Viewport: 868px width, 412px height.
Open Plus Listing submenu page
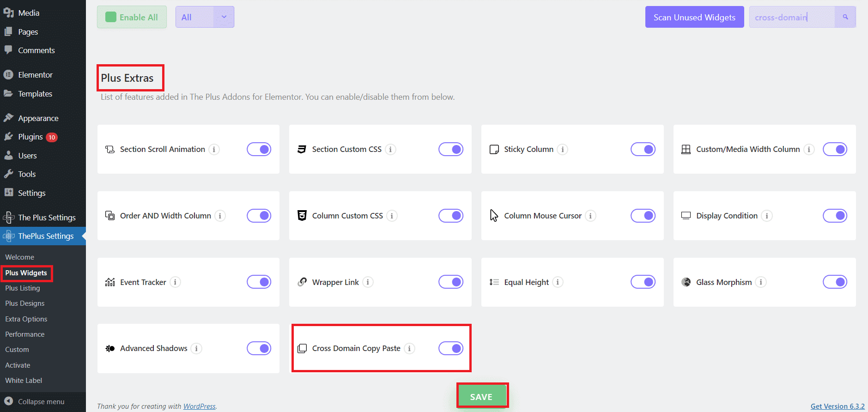coord(23,288)
